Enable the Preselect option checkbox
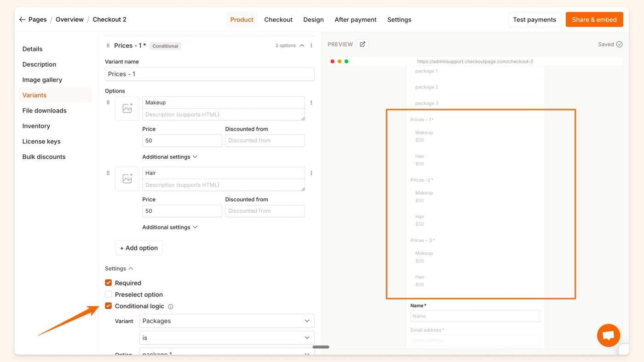Screen dimensions: 644x362 [109, 294]
